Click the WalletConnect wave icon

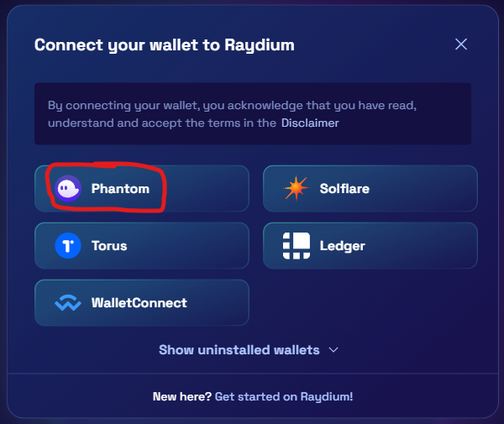[x=68, y=302]
